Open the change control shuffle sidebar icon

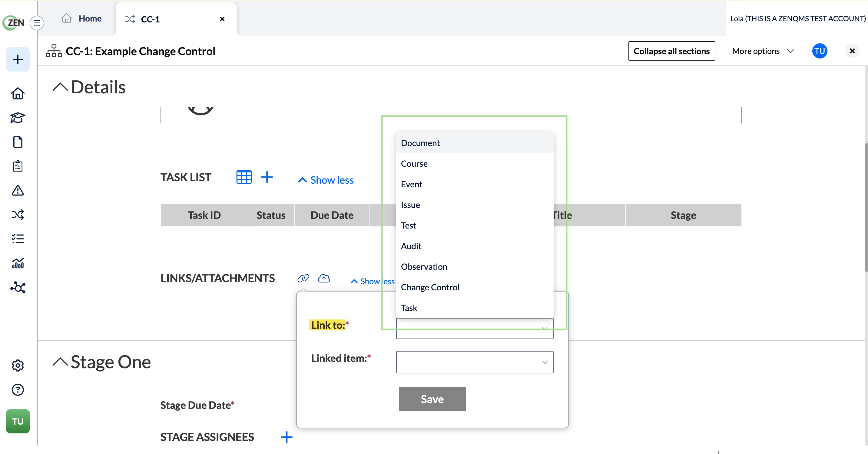pyautogui.click(x=18, y=215)
